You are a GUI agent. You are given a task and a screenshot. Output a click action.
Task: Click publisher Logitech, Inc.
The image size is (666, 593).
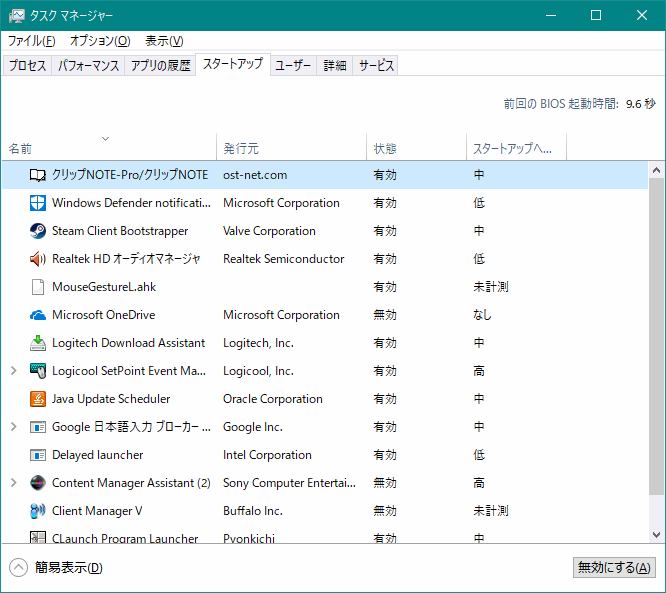click(x=258, y=343)
